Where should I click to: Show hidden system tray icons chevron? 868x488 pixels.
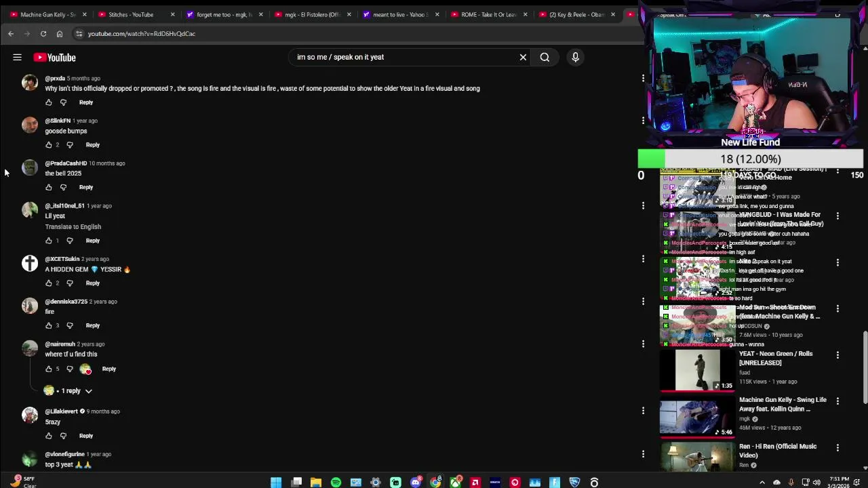pyautogui.click(x=762, y=483)
